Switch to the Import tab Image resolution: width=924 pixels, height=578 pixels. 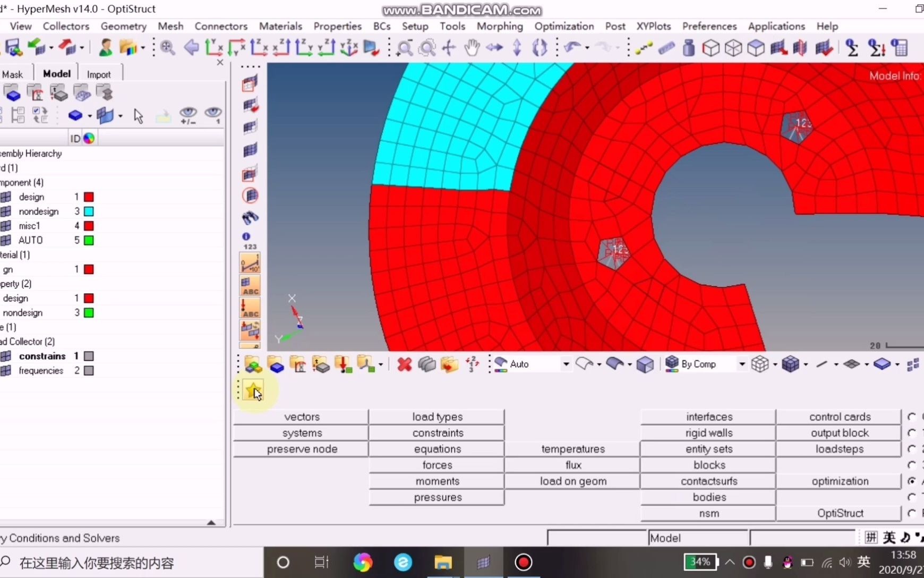pos(99,74)
